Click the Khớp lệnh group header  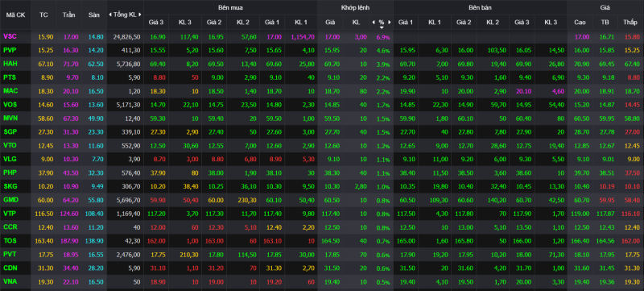355,7
